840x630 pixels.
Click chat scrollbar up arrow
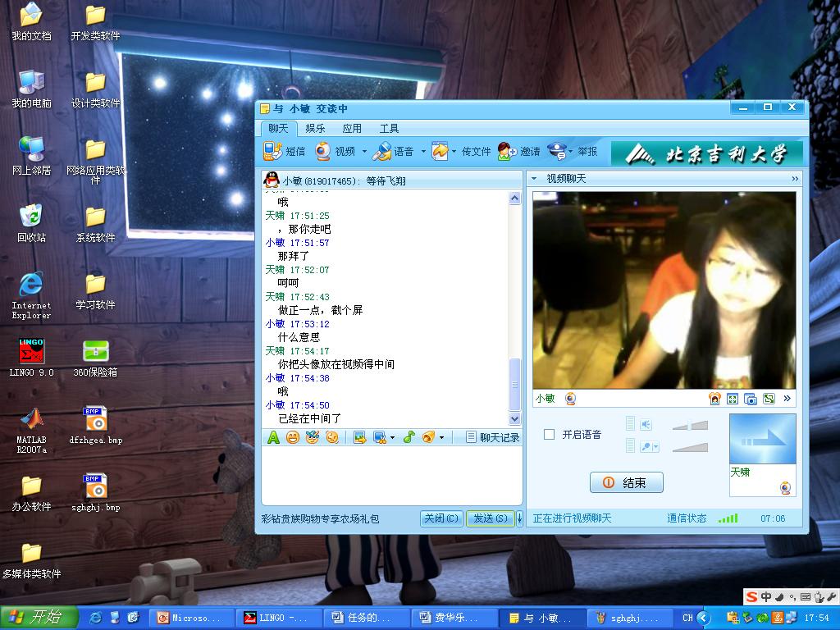514,199
